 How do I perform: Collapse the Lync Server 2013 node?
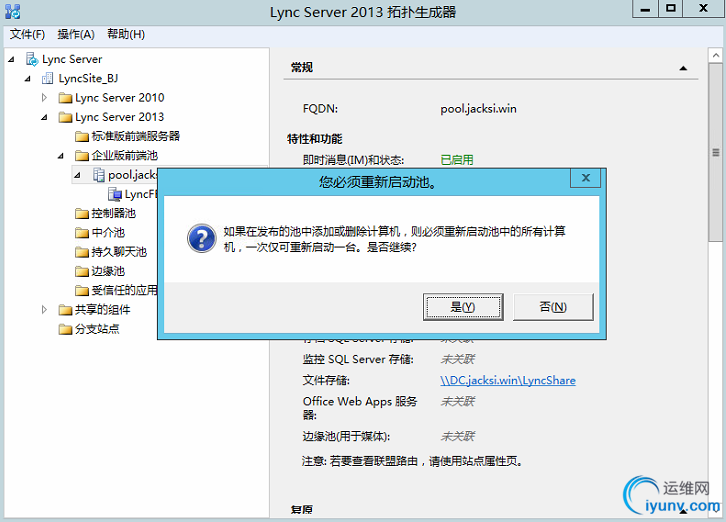click(x=44, y=117)
